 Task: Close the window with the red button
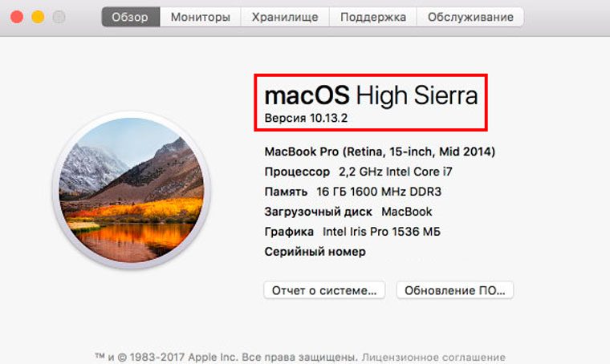click(18, 17)
